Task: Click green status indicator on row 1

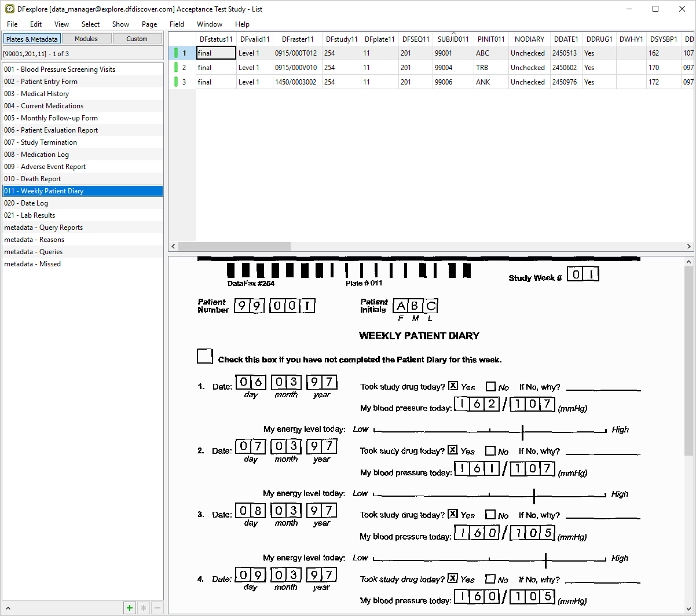Action: (176, 53)
